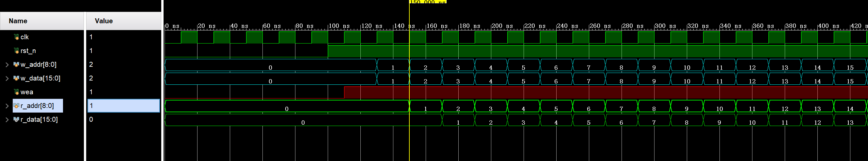Click the 100 ns ruler mark
Screen dimensions: 868x161
(339, 26)
